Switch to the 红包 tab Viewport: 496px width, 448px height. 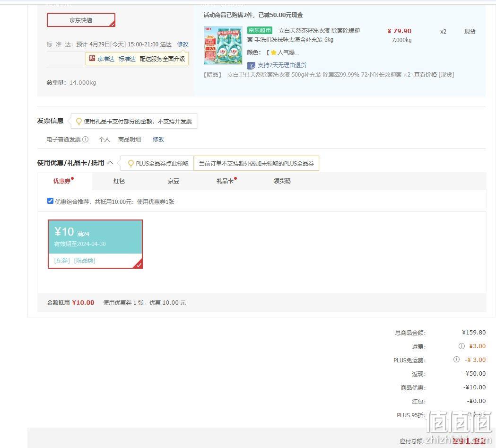tap(119, 181)
